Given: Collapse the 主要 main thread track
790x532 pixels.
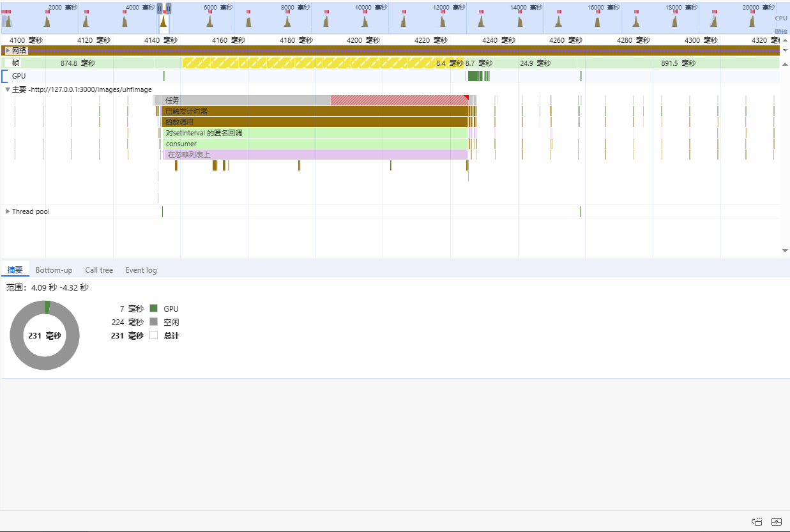Looking at the screenshot, I should 8,89.
